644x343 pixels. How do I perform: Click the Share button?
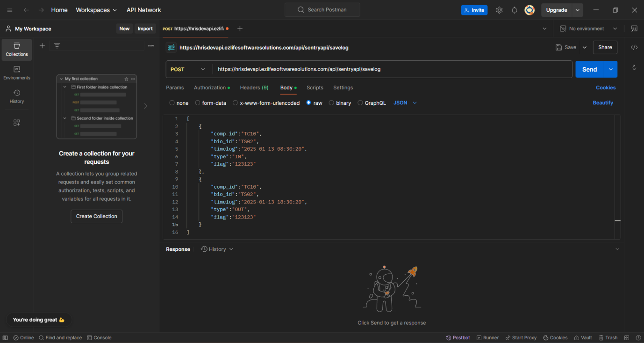coord(605,47)
